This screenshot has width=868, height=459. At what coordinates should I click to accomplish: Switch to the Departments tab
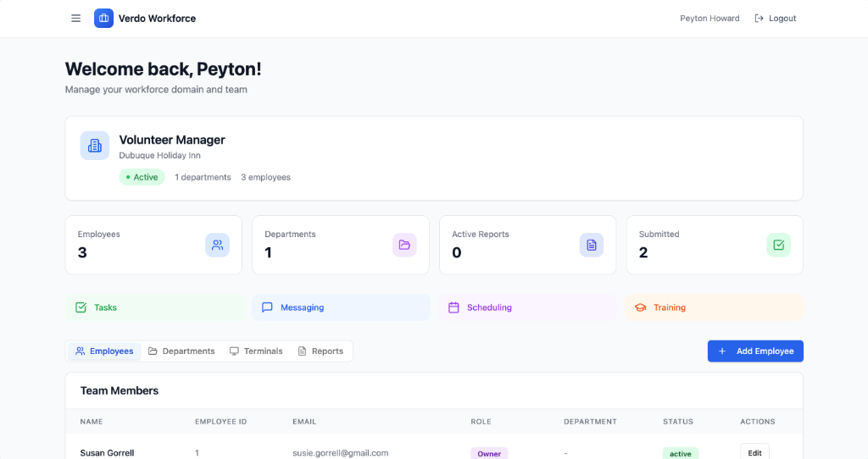[181, 351]
